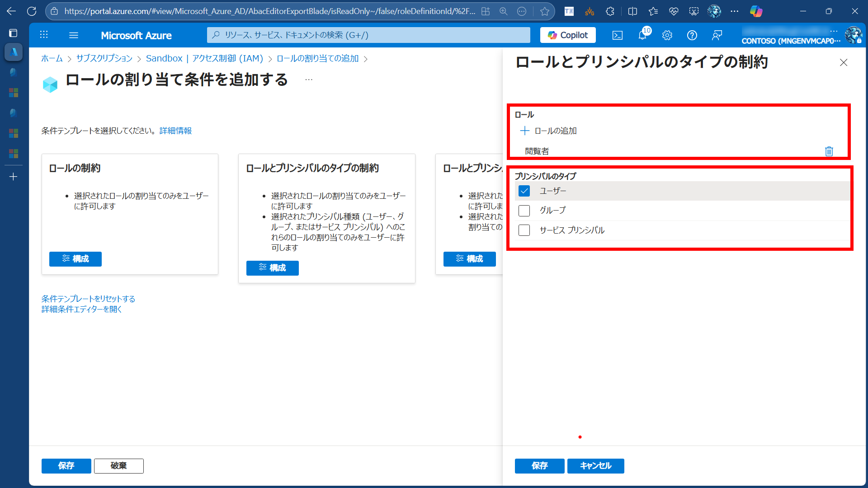Open the browser extensions puzzle icon
868x488 pixels.
click(610, 11)
